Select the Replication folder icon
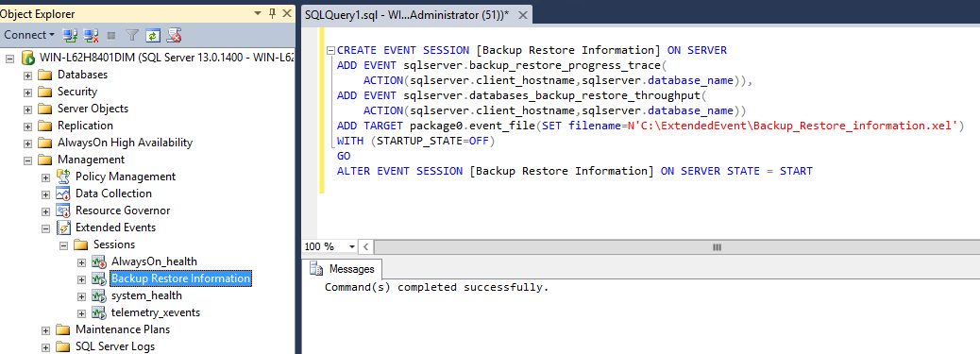 (x=44, y=126)
